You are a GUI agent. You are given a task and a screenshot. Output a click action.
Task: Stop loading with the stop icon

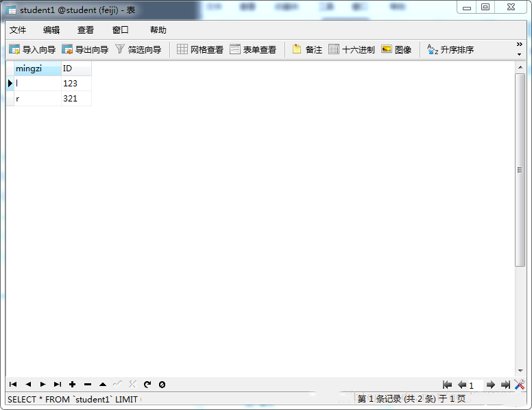click(162, 384)
